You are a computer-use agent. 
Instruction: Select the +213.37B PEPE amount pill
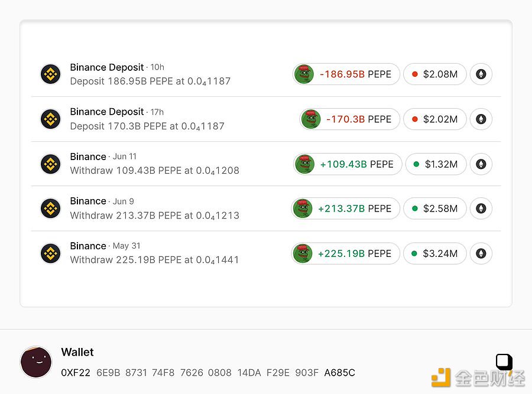(346, 208)
